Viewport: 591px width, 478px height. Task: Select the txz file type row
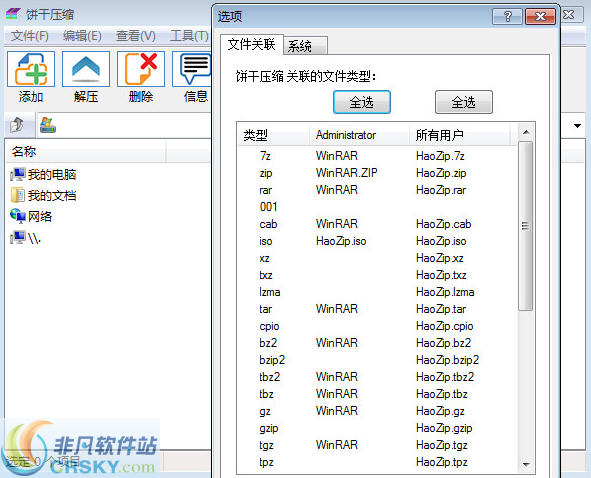(378, 275)
